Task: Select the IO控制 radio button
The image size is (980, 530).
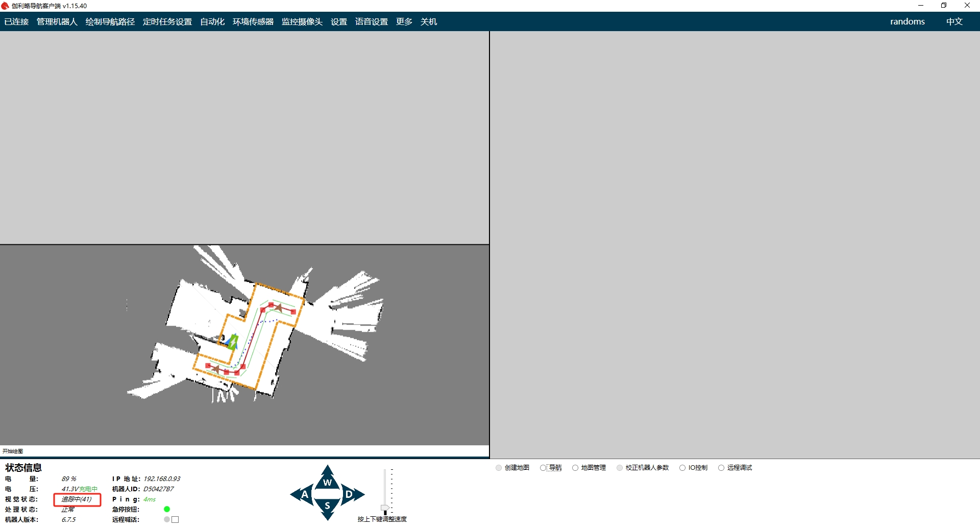Action: point(682,468)
